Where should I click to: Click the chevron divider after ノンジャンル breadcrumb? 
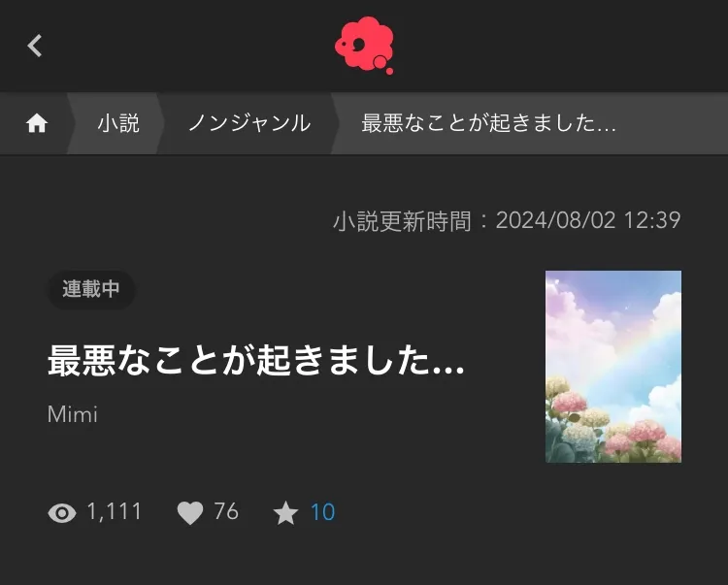point(334,123)
